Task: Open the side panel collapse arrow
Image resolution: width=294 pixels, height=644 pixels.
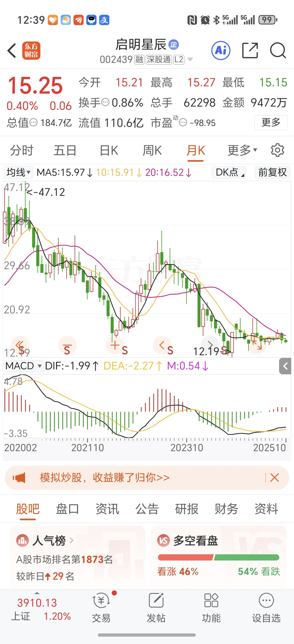Action: [285, 366]
